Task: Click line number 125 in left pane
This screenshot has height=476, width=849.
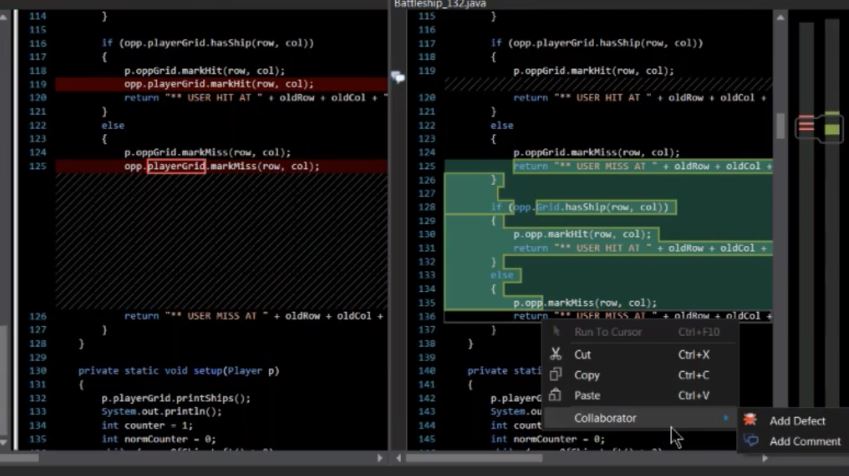Action: point(37,166)
